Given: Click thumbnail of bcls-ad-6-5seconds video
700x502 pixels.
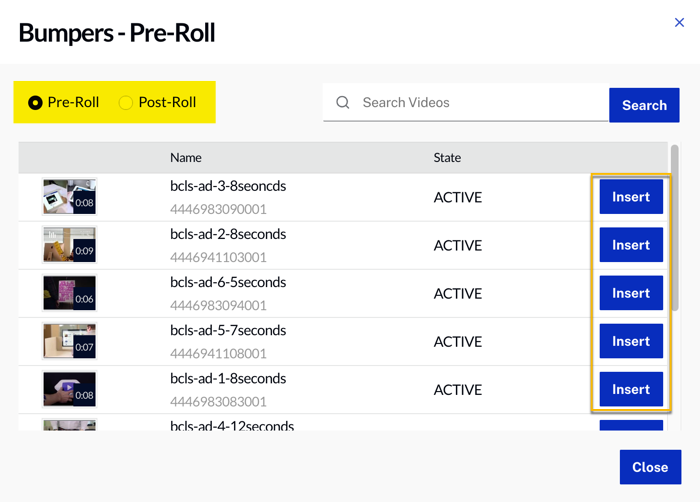Looking at the screenshot, I should tap(69, 293).
